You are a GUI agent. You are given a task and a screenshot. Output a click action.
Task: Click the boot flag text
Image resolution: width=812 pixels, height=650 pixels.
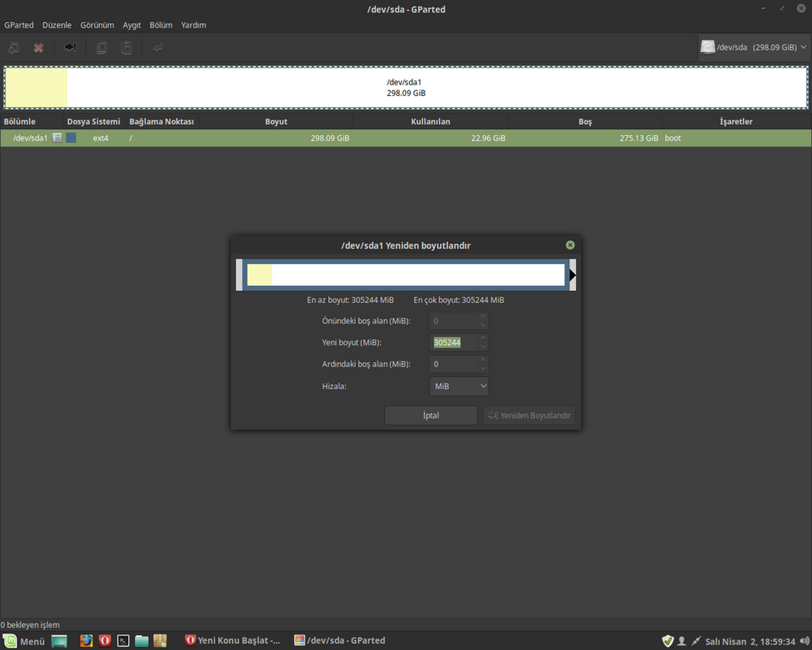[x=672, y=138]
